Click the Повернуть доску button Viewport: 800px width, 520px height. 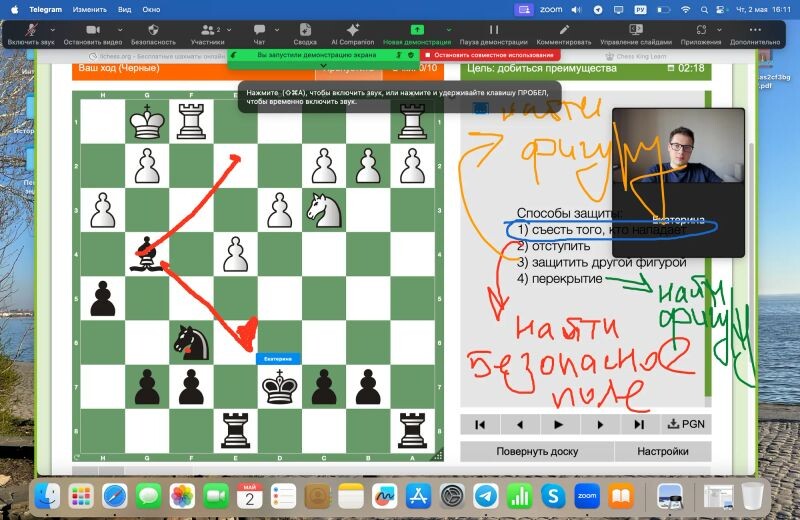[x=536, y=451]
